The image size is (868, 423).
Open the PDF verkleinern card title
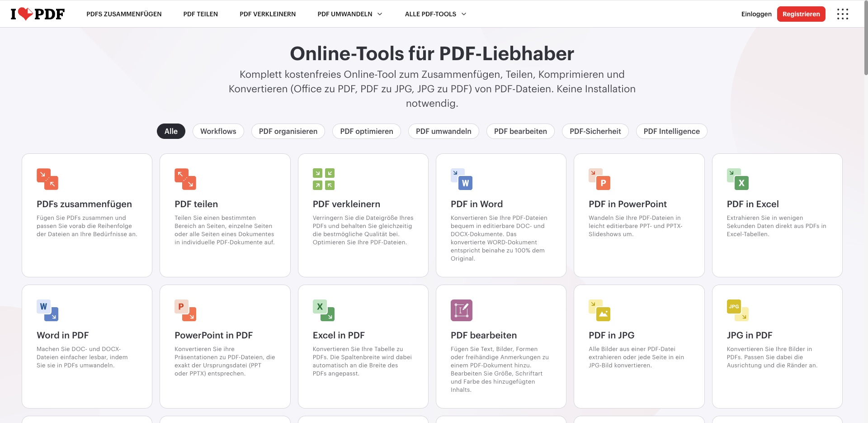[x=346, y=204]
